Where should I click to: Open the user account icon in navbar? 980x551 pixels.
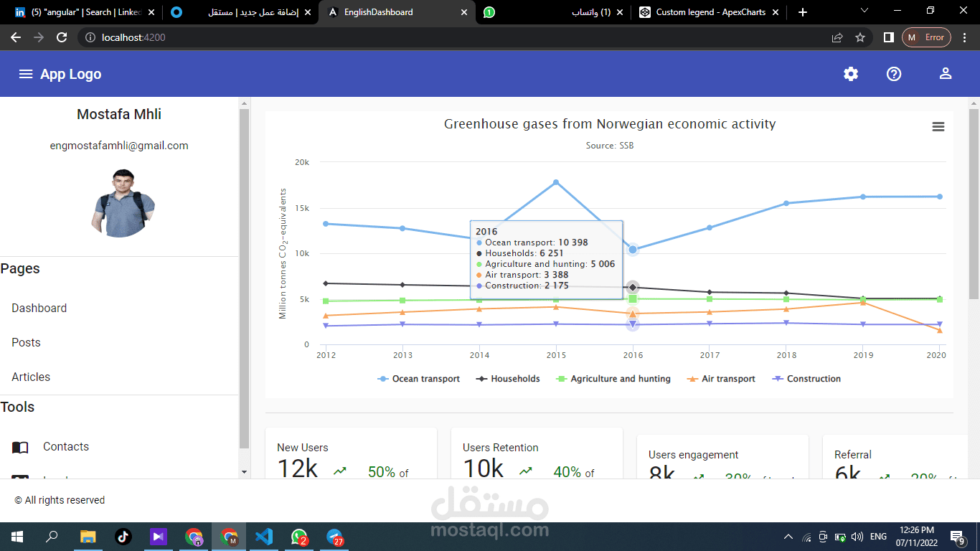[x=945, y=73]
